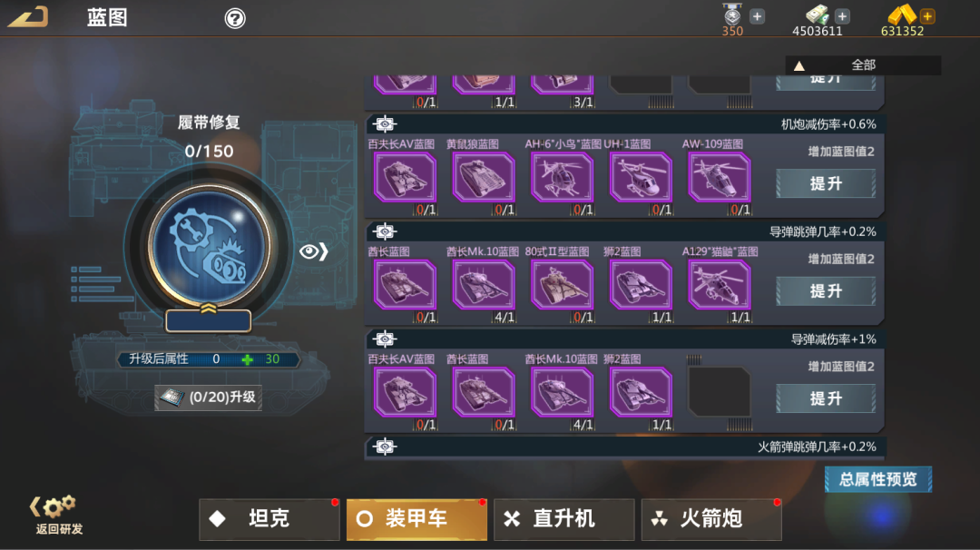
Task: Switch to the 坦克 tab
Action: [269, 519]
